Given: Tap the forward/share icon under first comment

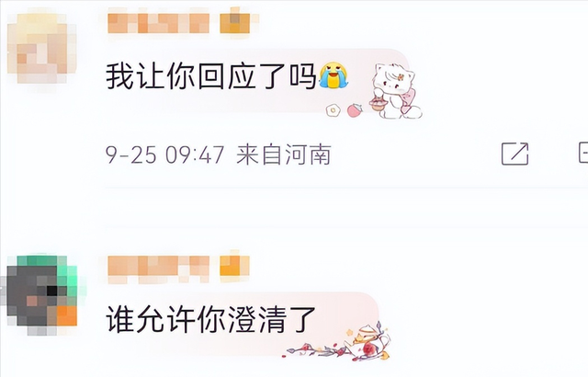Looking at the screenshot, I should pos(514,154).
